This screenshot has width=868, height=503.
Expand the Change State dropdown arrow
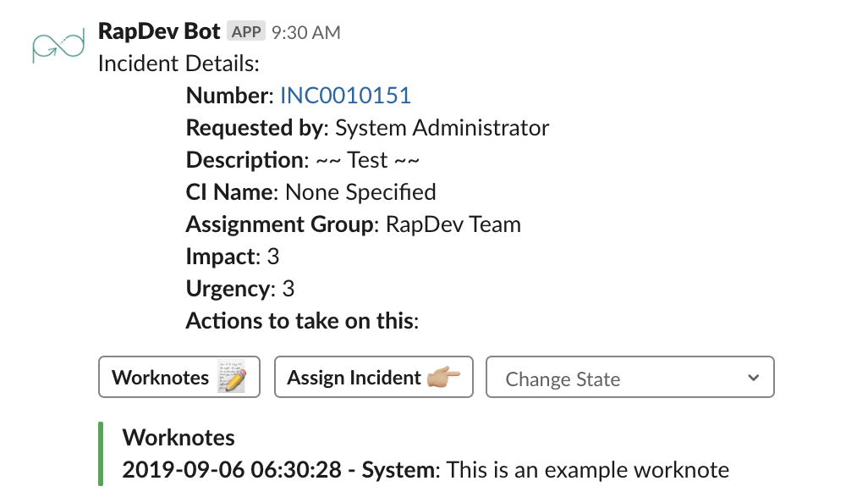(753, 378)
